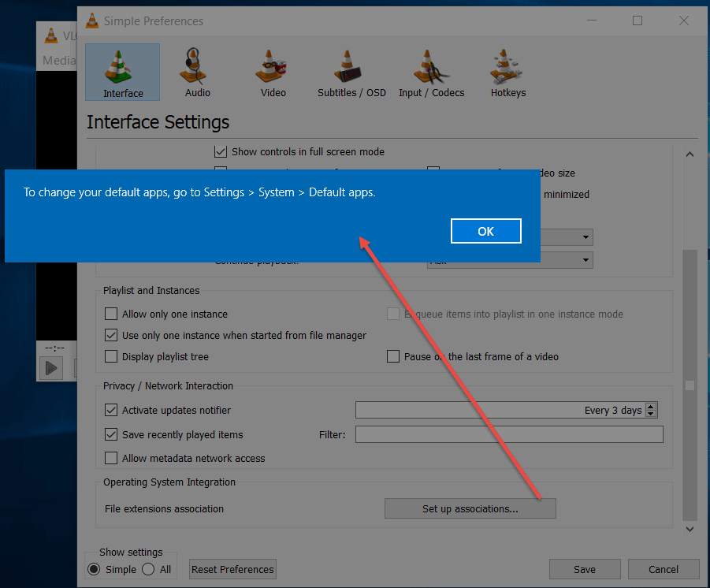Screen dimensions: 710x588
Task: Click Set up associations button
Action: coord(470,508)
